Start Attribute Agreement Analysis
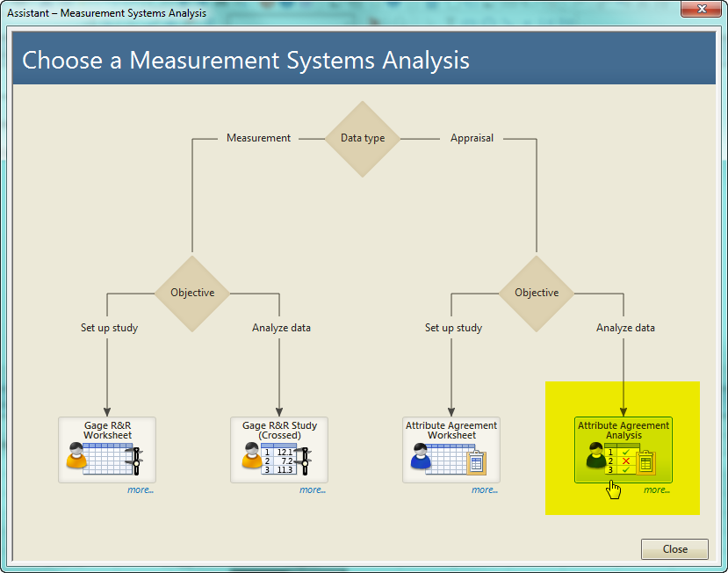The image size is (728, 573). pos(623,450)
